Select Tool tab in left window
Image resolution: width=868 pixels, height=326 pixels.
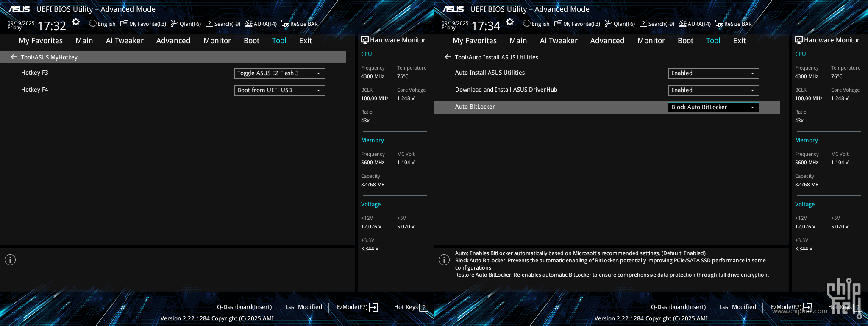[279, 41]
